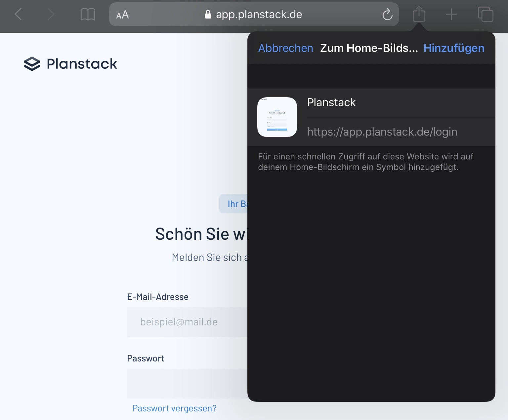
Task: Edit the Planstack home screen name field
Action: coord(401,103)
